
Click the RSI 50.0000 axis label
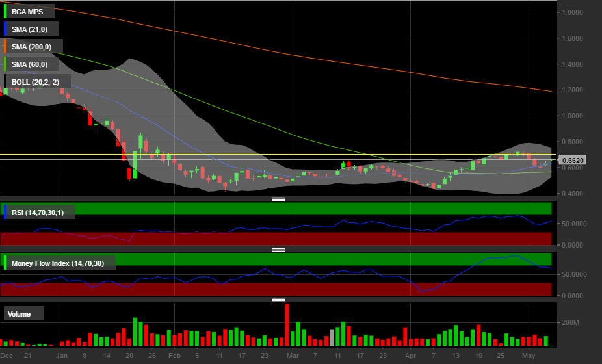coord(574,224)
